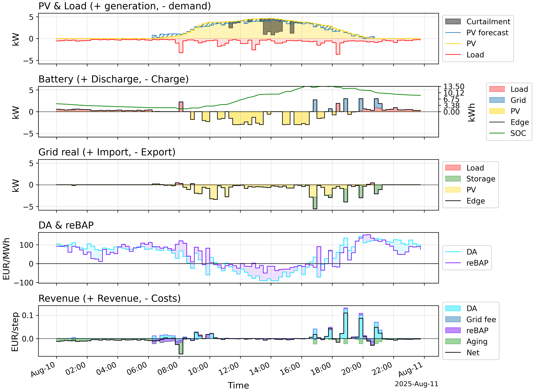Viewport: 534px width, 392px height.
Task: Click the 'PV' label in the Battery legend
Action: (515, 111)
